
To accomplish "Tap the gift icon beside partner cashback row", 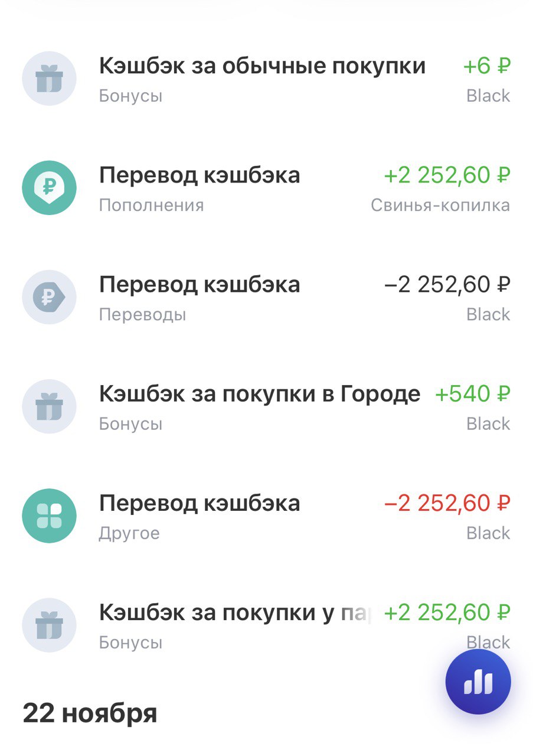I will click(49, 625).
